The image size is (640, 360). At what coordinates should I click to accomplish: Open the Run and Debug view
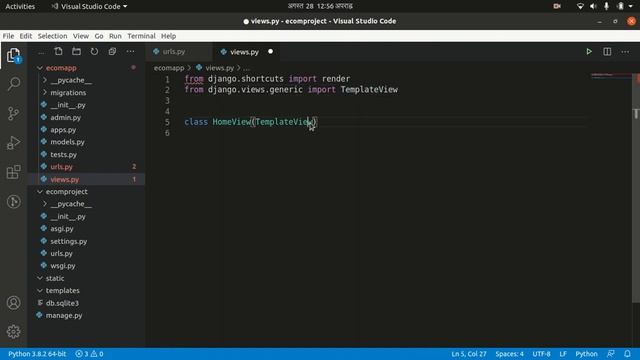pos(13,143)
